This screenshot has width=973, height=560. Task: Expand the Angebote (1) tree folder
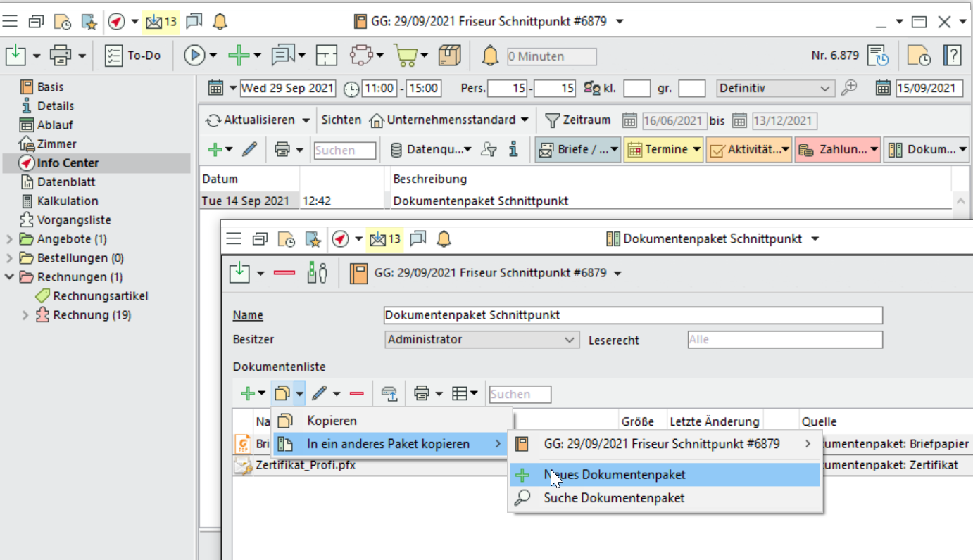9,239
